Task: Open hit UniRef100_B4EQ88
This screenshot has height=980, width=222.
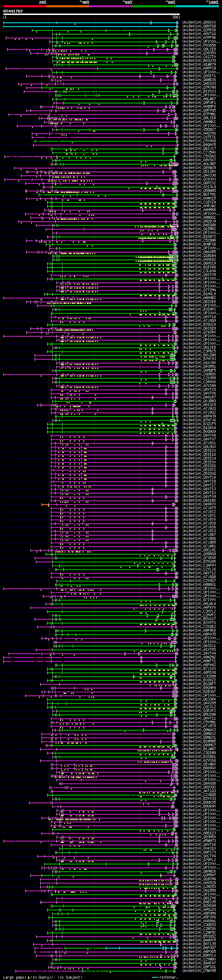Action: 199,225
